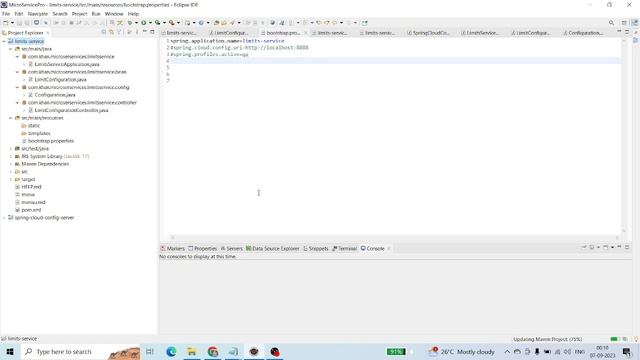Collapse the src/main/java folder
This screenshot has height=360, width=640.
(x=11, y=49)
